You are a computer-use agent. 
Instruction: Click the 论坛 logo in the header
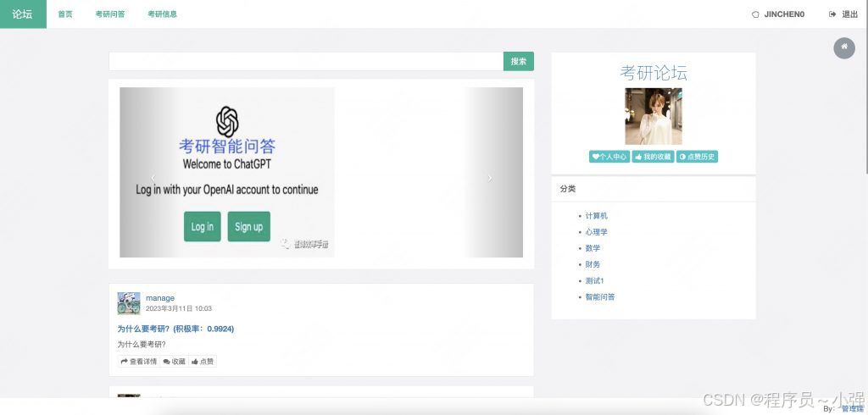coord(23,14)
